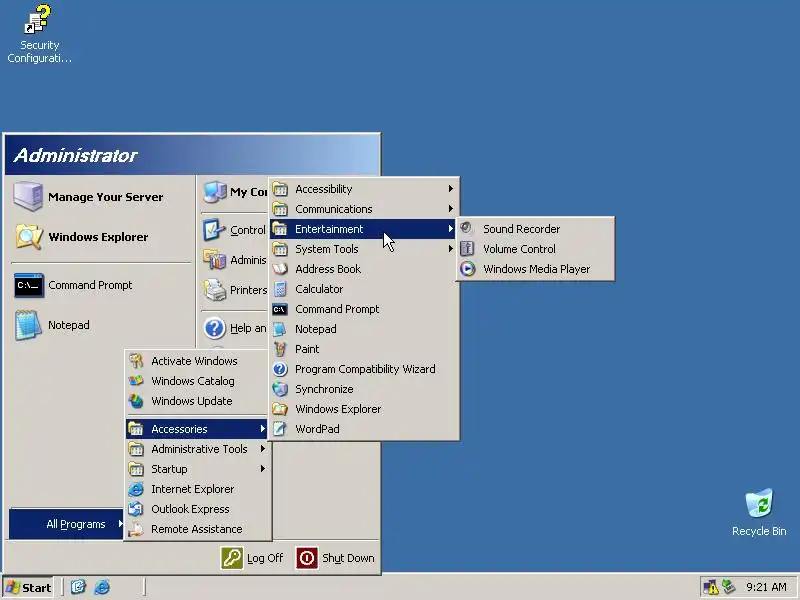Select Control Panel in Start menu
The image size is (800, 600).
click(x=234, y=230)
